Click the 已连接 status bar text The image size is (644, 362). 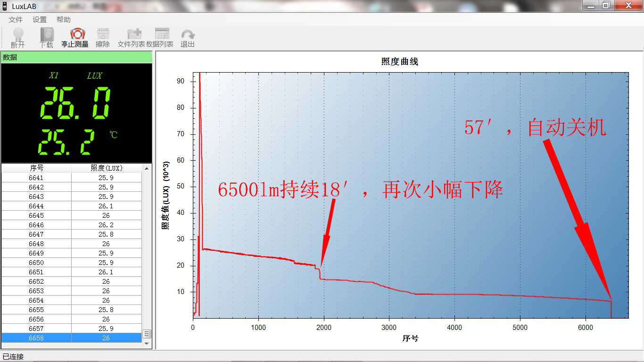coord(13,356)
